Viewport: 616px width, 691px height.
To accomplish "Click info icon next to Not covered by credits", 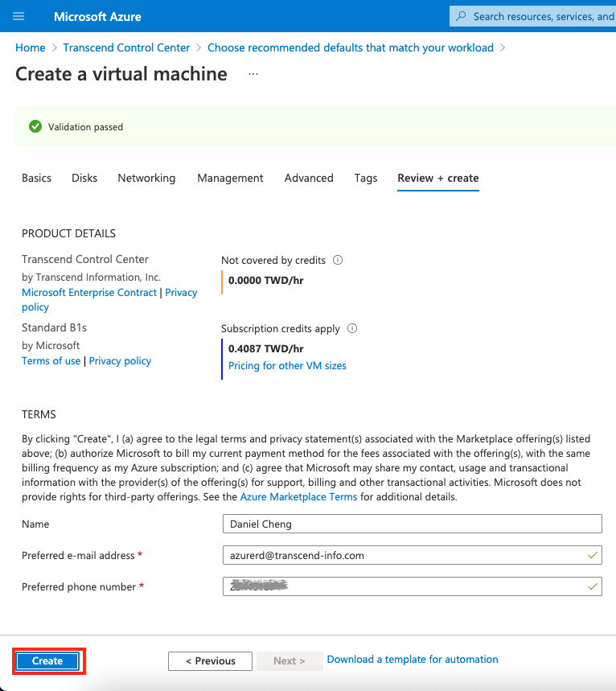I will [338, 260].
